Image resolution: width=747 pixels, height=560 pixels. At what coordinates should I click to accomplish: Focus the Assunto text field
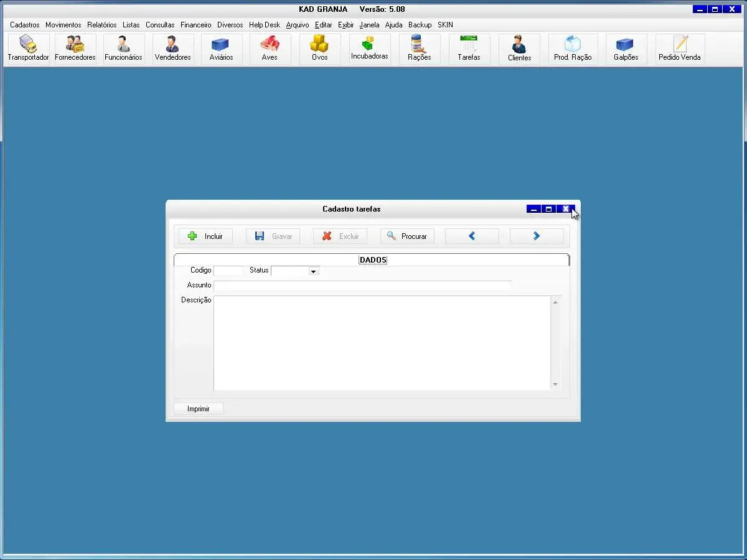362,286
